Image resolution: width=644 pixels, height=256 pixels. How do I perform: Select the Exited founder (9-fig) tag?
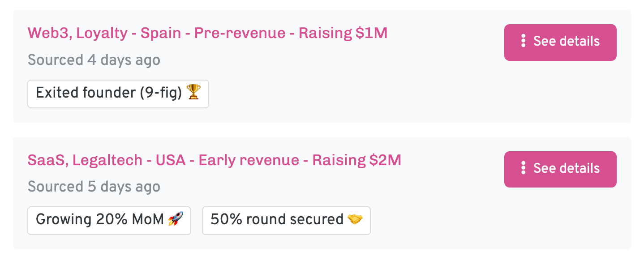click(118, 94)
